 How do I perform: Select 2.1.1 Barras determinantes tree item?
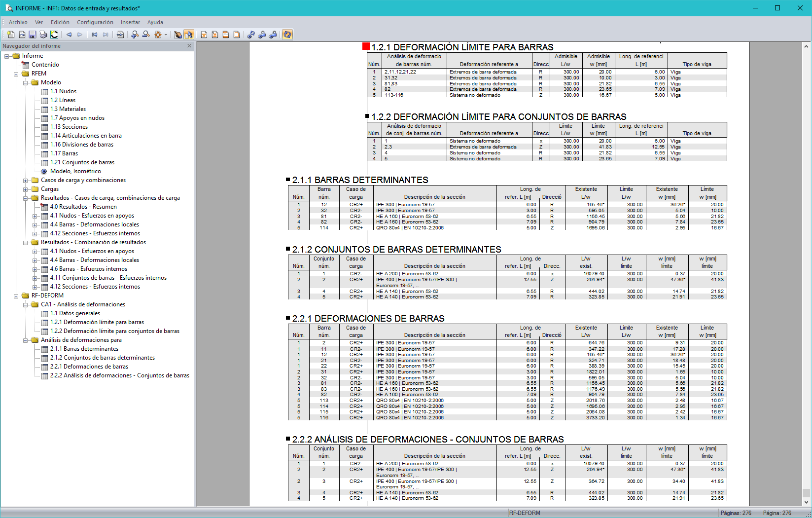point(84,349)
